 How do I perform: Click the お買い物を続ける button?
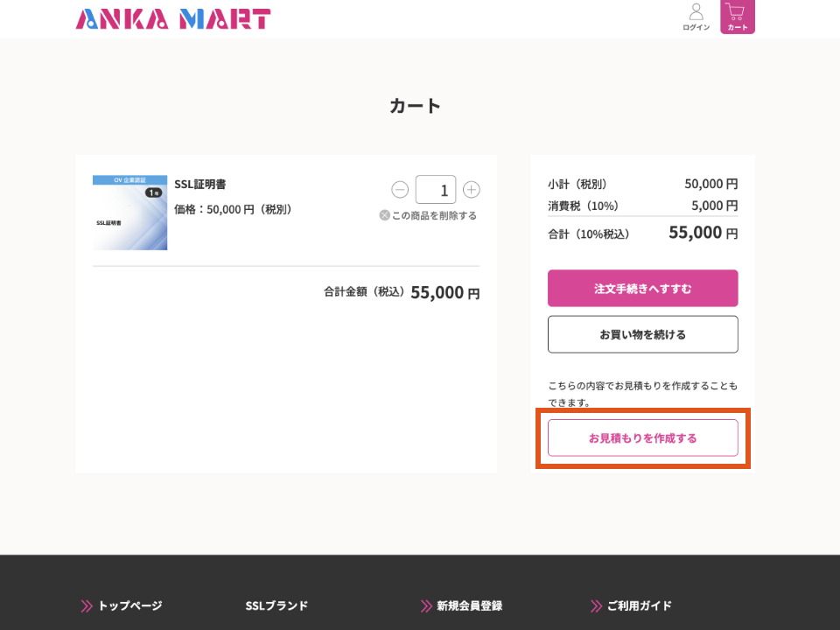point(642,334)
